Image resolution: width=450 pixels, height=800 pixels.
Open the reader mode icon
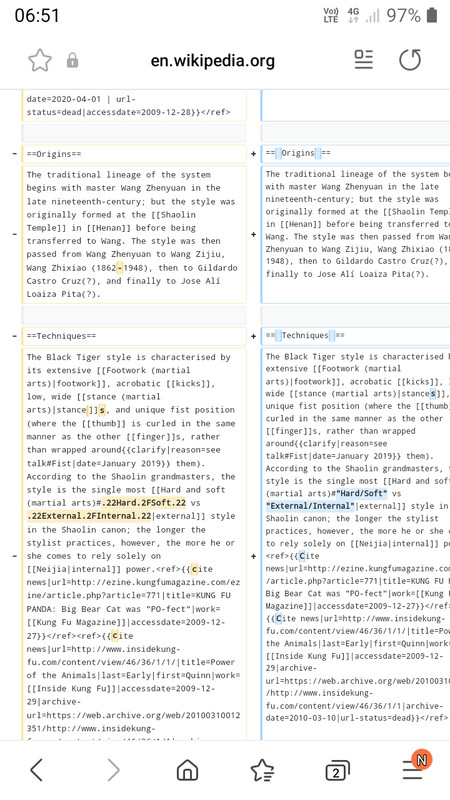point(364,60)
